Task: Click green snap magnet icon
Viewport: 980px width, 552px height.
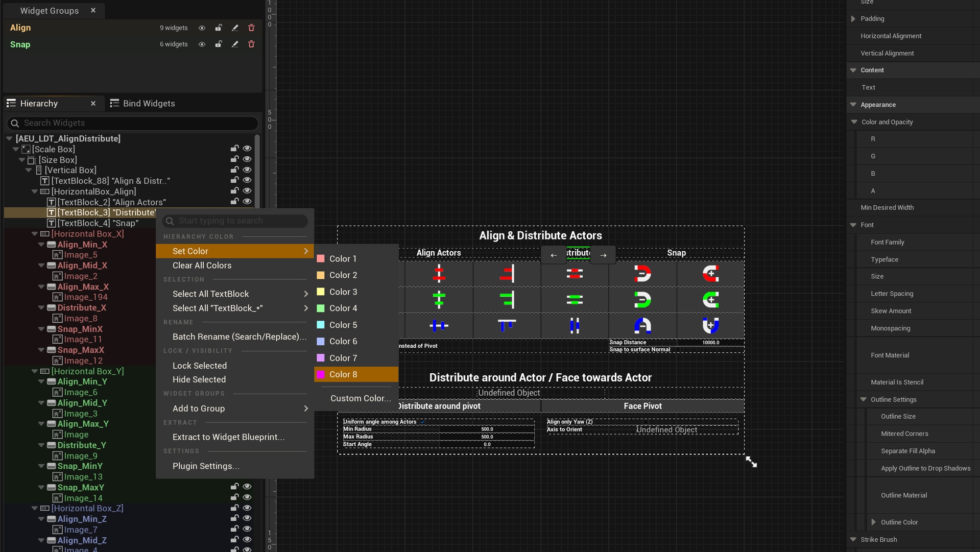Action: [x=642, y=299]
